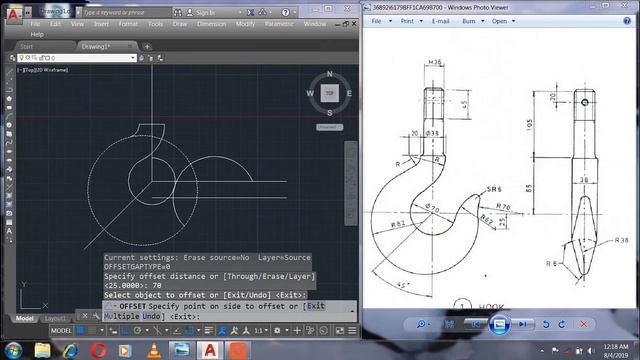Click the volume speaker icon in system tray

(x=591, y=351)
